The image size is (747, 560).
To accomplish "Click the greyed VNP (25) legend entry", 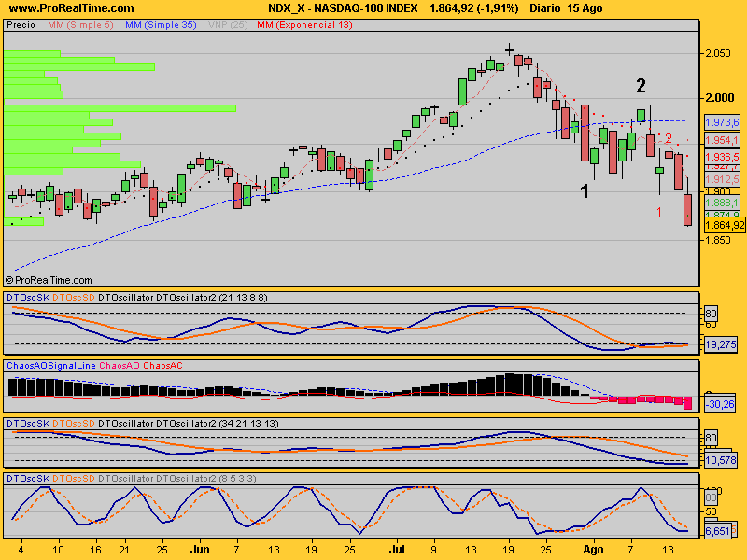I will coord(228,25).
